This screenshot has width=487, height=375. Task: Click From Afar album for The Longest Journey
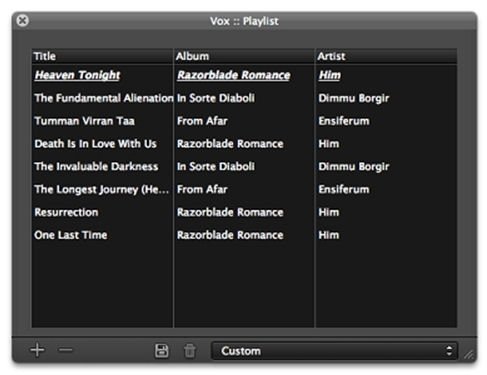(202, 189)
